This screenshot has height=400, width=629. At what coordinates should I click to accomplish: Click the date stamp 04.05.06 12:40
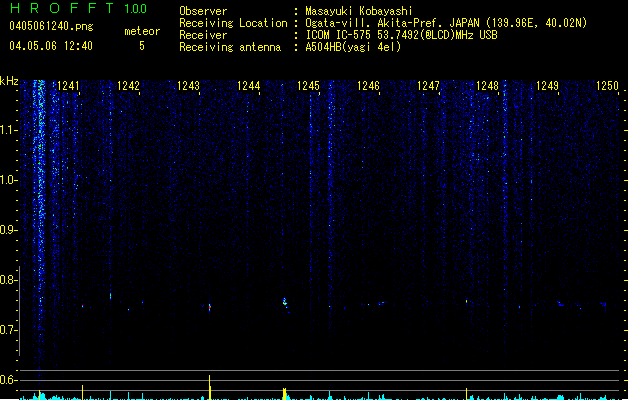51,46
